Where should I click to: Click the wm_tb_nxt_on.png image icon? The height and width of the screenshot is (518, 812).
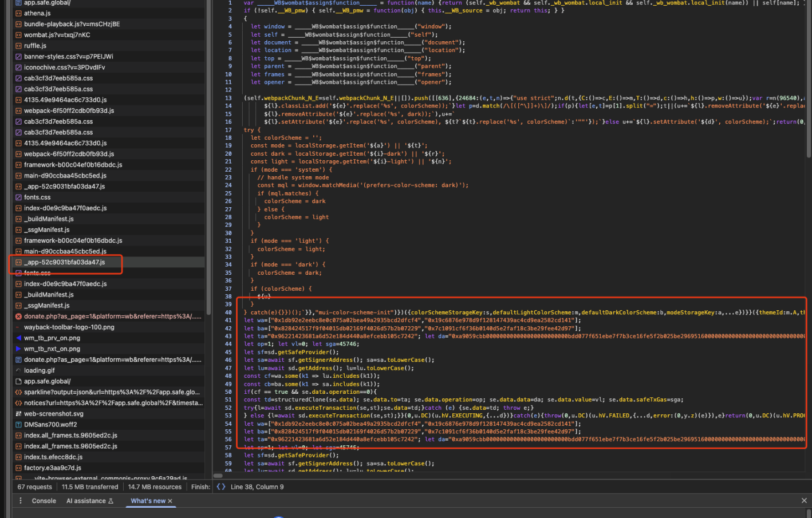18,349
